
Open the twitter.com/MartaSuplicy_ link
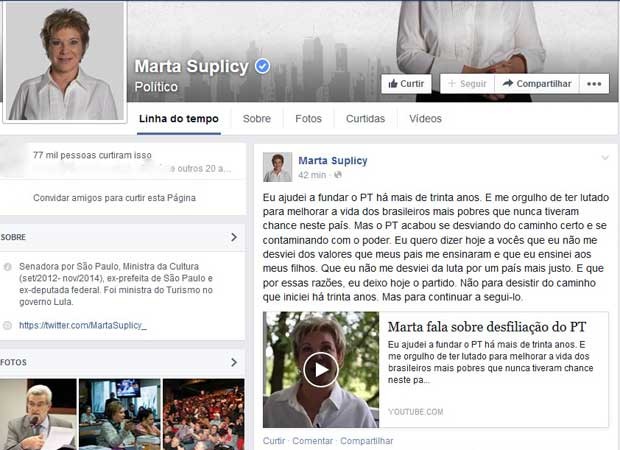tap(83, 326)
